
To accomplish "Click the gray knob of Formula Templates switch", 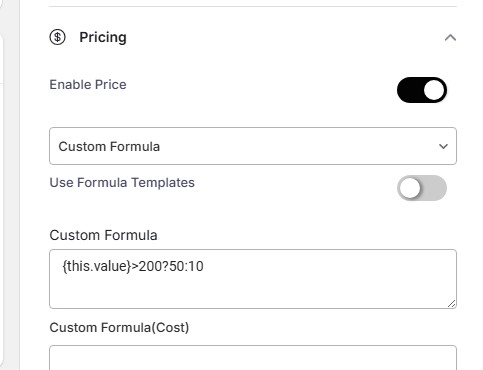I will [410, 188].
